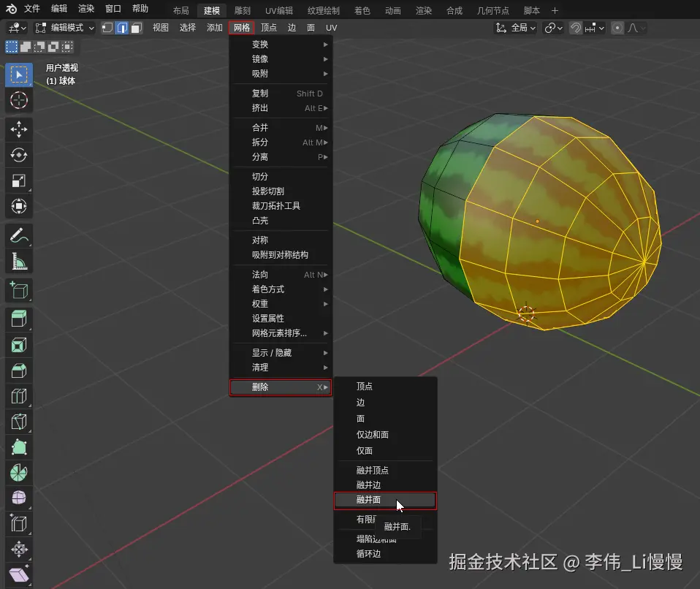Select the Measure tool

(19, 261)
